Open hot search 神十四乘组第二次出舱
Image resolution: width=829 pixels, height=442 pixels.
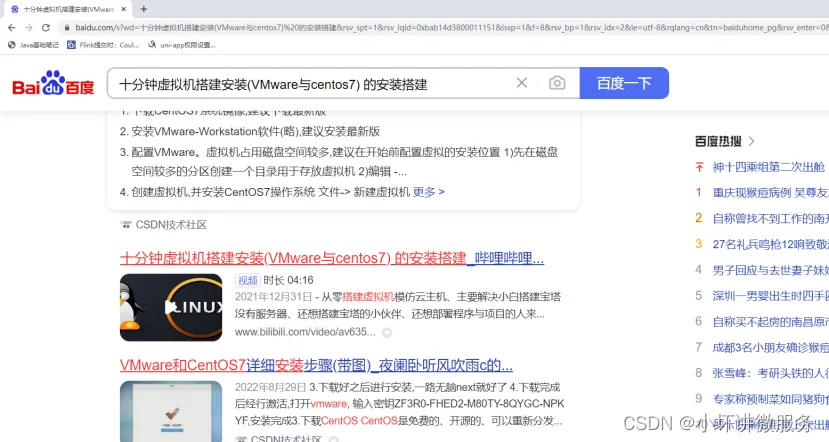pos(768,167)
